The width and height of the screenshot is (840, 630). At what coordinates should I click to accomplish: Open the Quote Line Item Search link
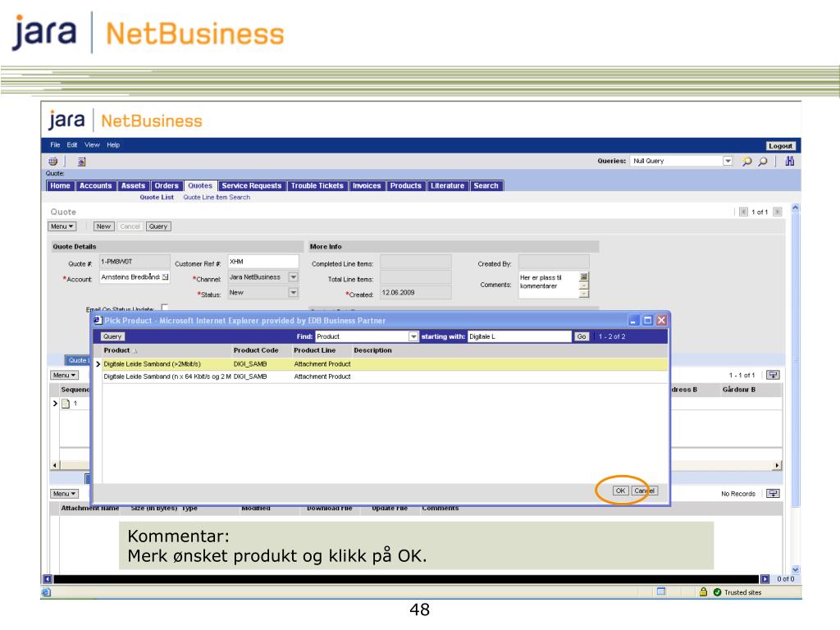tap(217, 197)
